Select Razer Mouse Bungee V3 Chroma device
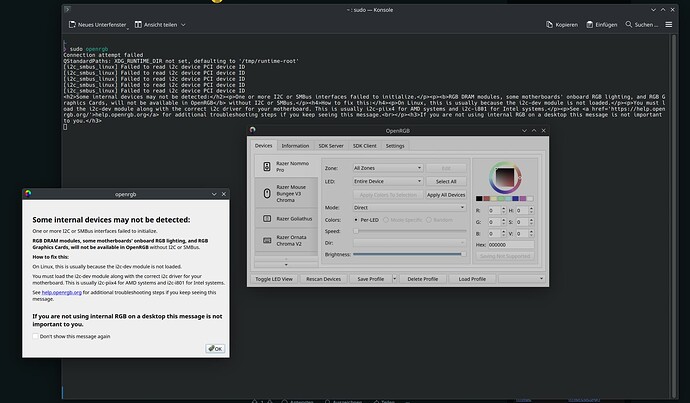Viewport: 690px width, 403px height. click(286, 193)
